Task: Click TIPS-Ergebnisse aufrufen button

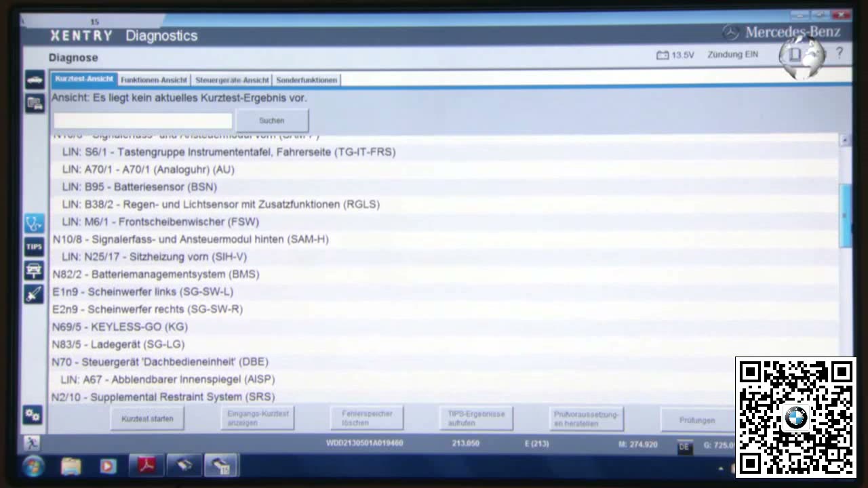Action: click(x=477, y=418)
